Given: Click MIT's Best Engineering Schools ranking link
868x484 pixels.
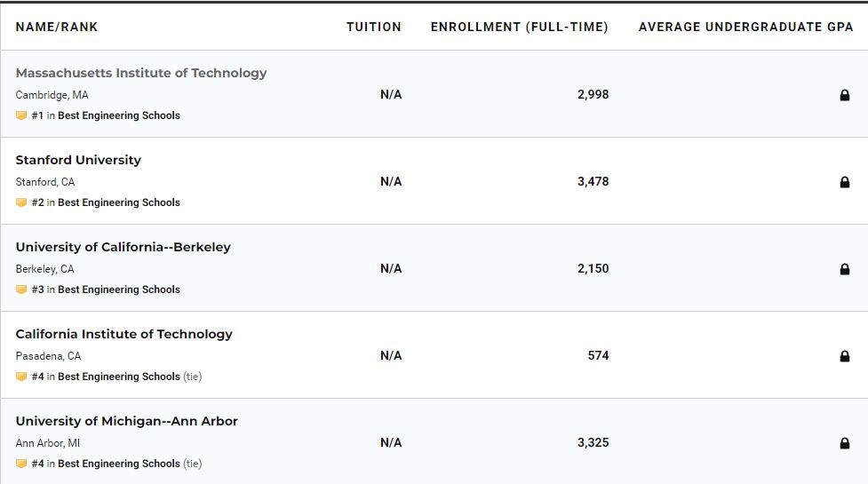Looking at the screenshot, I should 118,115.
